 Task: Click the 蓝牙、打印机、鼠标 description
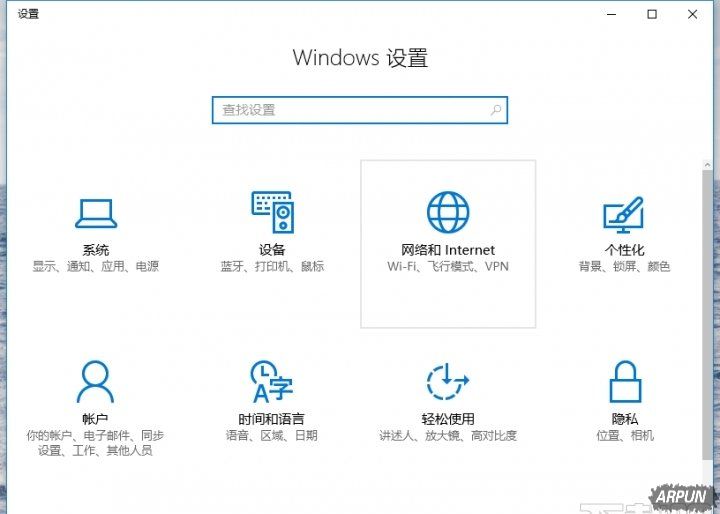click(272, 266)
